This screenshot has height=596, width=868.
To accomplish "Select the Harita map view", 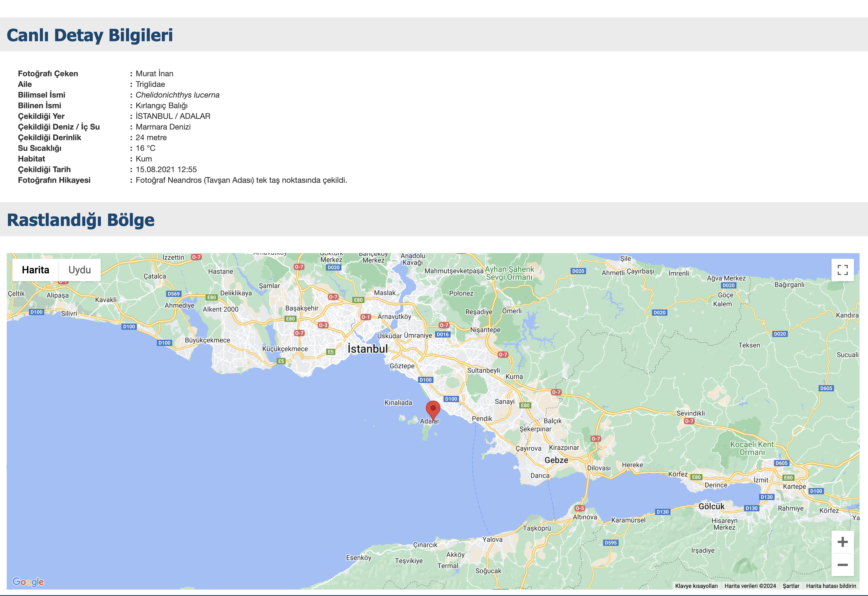I will [x=36, y=270].
